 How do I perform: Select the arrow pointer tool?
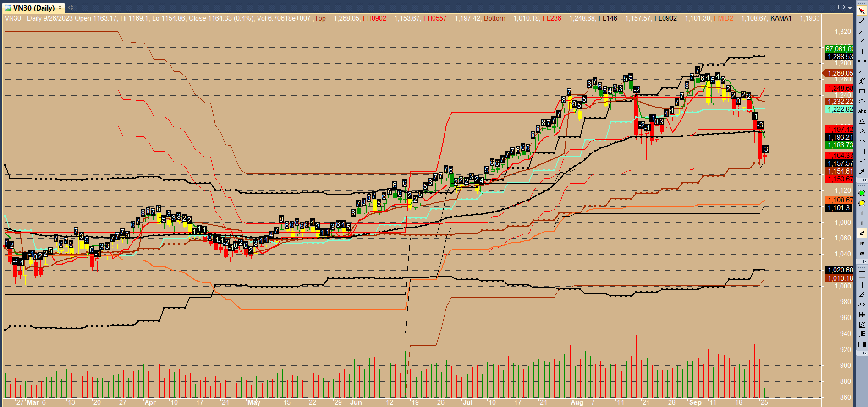[x=862, y=11]
